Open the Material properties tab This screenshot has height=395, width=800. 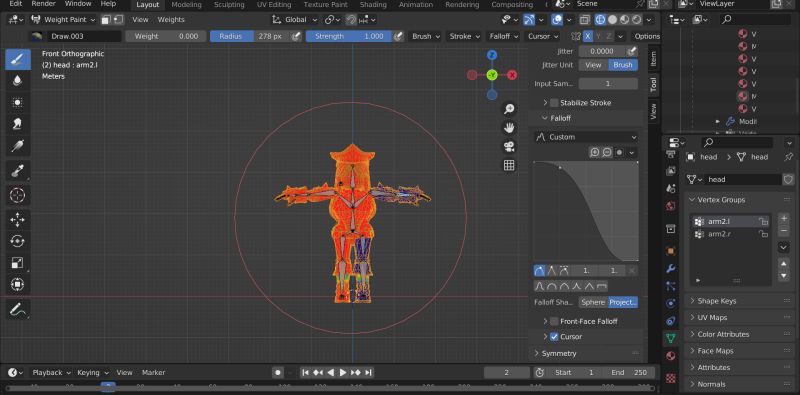[671, 355]
